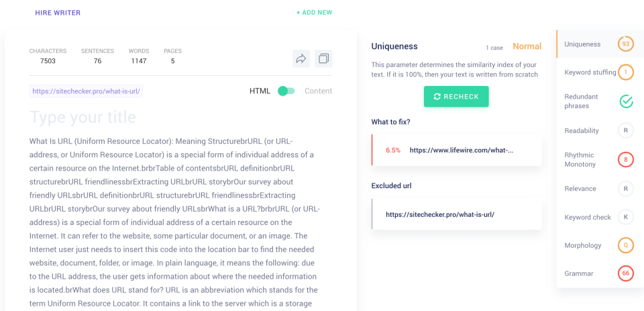Image resolution: width=644 pixels, height=311 pixels.
Task: Open the Readability tab
Action: tap(582, 130)
